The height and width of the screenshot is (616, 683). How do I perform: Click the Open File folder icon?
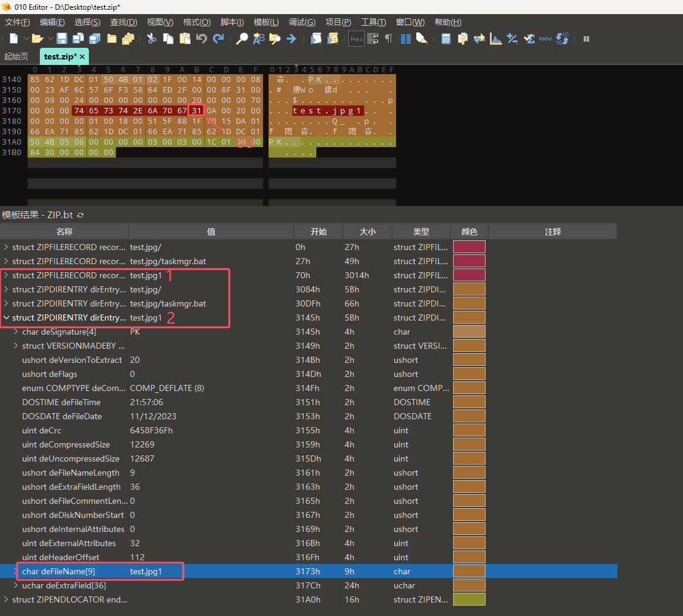(x=37, y=39)
